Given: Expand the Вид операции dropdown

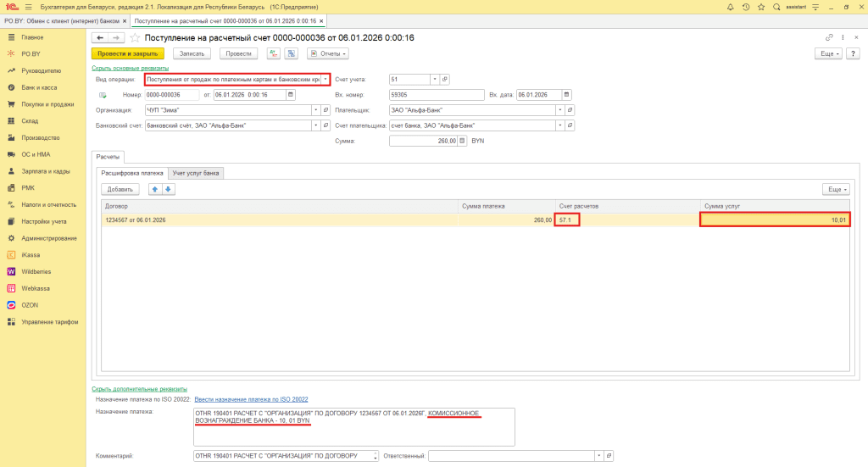Looking at the screenshot, I should coord(325,79).
